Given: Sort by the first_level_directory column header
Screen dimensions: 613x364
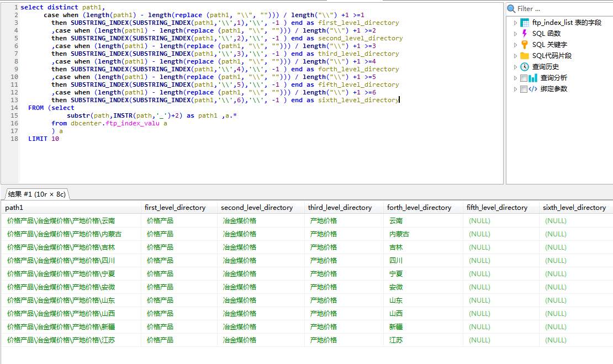Looking at the screenshot, I should click(179, 208).
